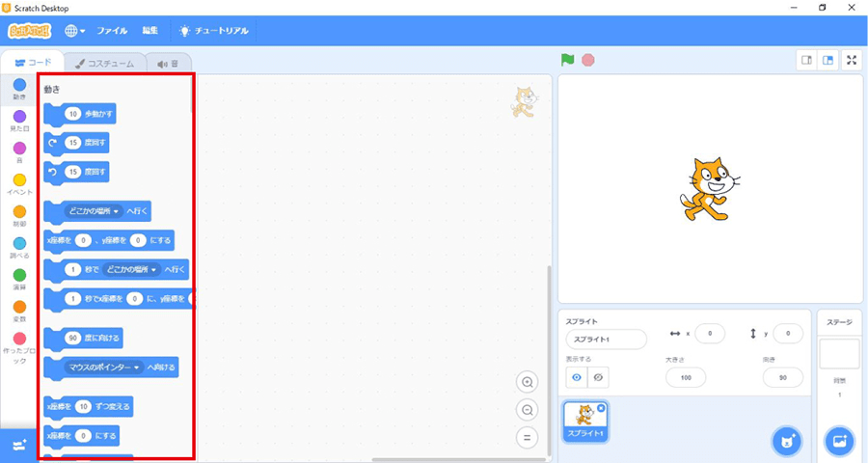Click the 10 歩動かす block
The image size is (868, 463).
pyautogui.click(x=80, y=114)
